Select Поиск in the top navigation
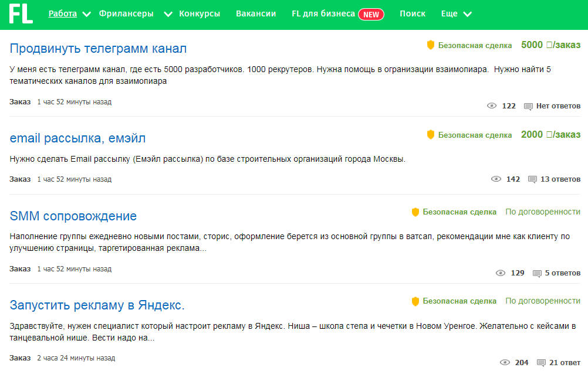This screenshot has width=588, height=371. [413, 13]
